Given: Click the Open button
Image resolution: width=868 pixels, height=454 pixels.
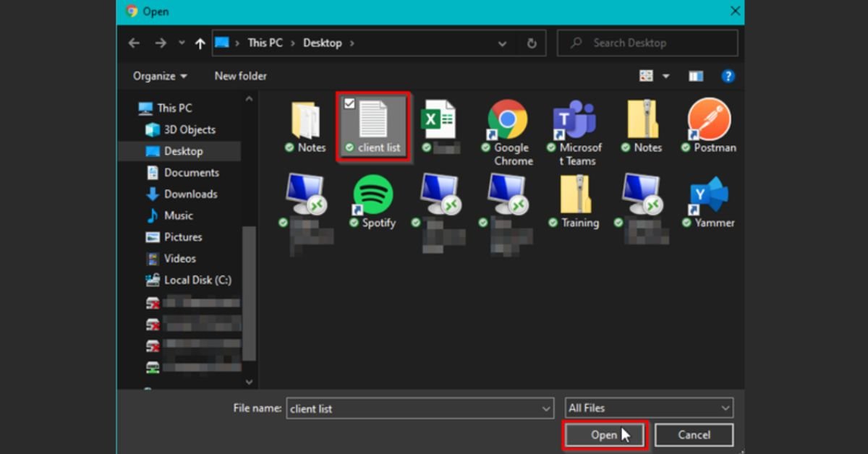Looking at the screenshot, I should (605, 435).
